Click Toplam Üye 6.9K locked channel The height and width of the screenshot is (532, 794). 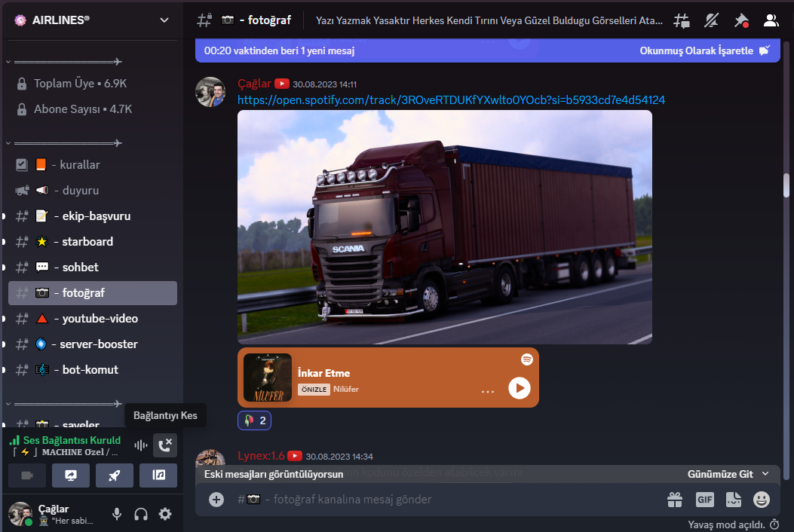coord(93,84)
